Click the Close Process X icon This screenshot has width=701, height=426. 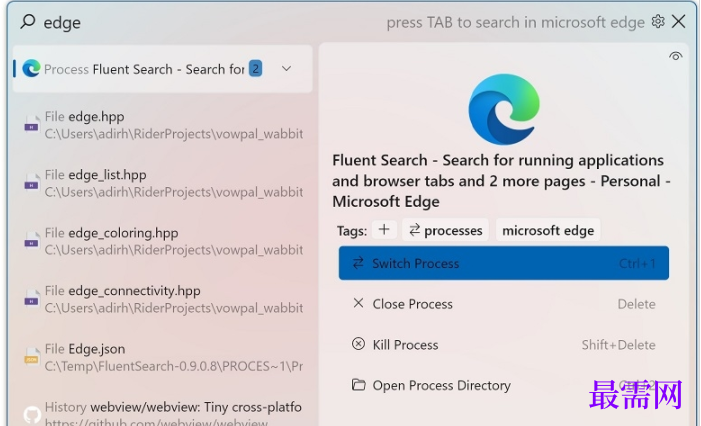pyautogui.click(x=358, y=304)
